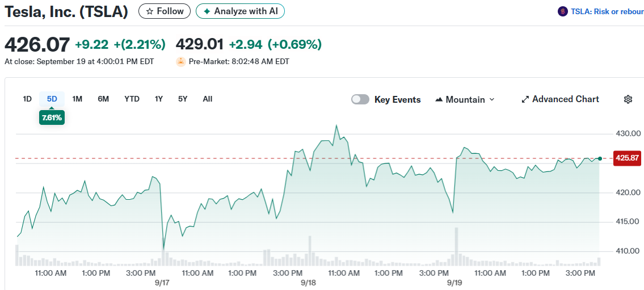
Task: Open TSLA: Risk or rebound link
Action: click(x=607, y=11)
